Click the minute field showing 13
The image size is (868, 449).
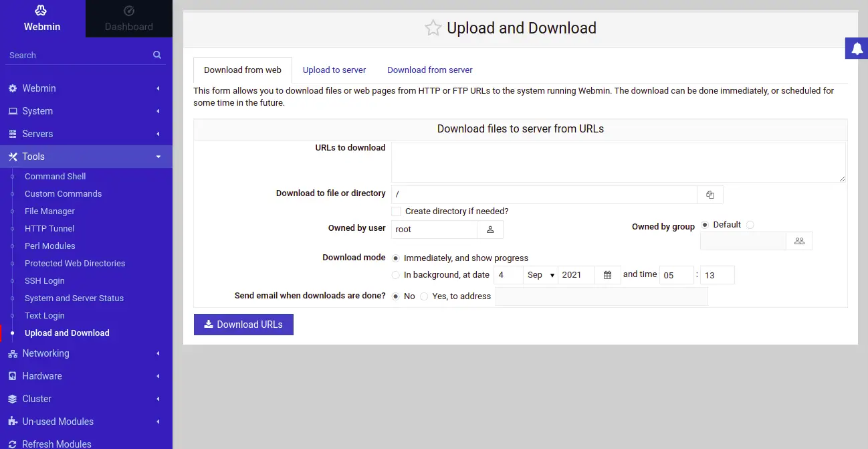click(717, 275)
